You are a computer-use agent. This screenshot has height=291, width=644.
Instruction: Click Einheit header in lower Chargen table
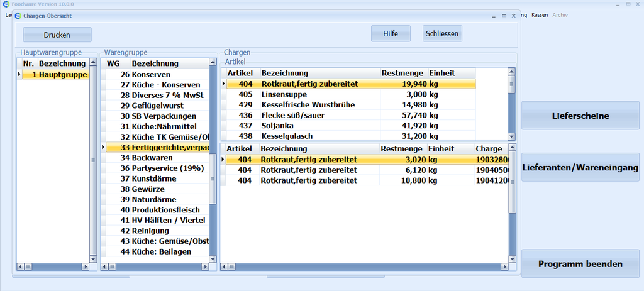pos(451,148)
